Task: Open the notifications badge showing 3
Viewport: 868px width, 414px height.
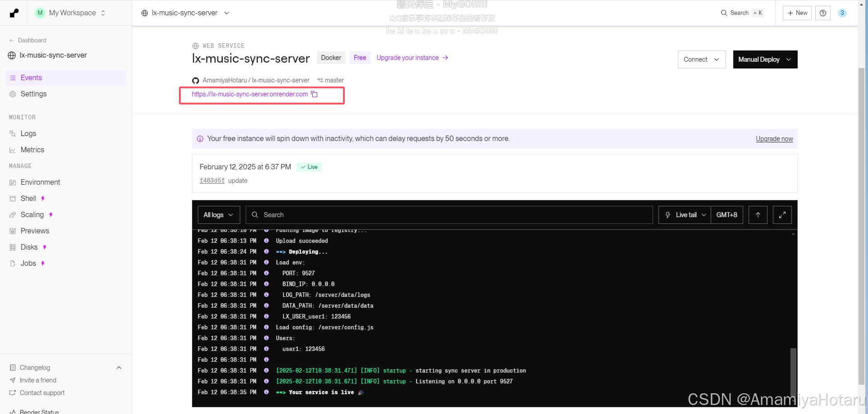Action: pos(842,13)
